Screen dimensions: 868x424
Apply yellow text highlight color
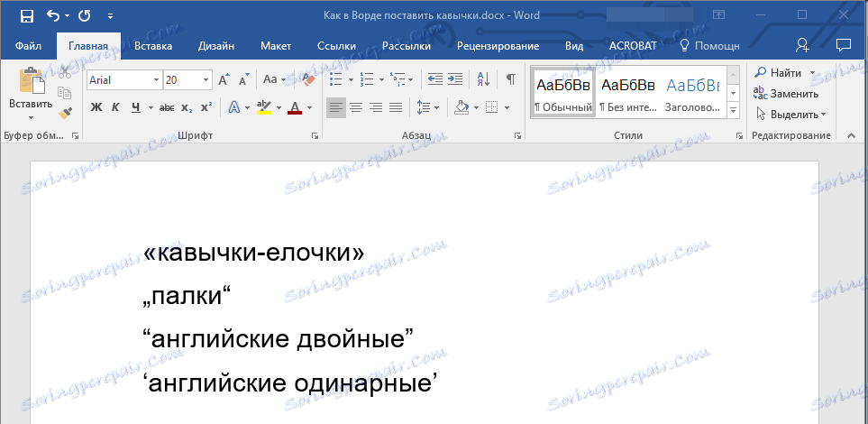pos(264,107)
